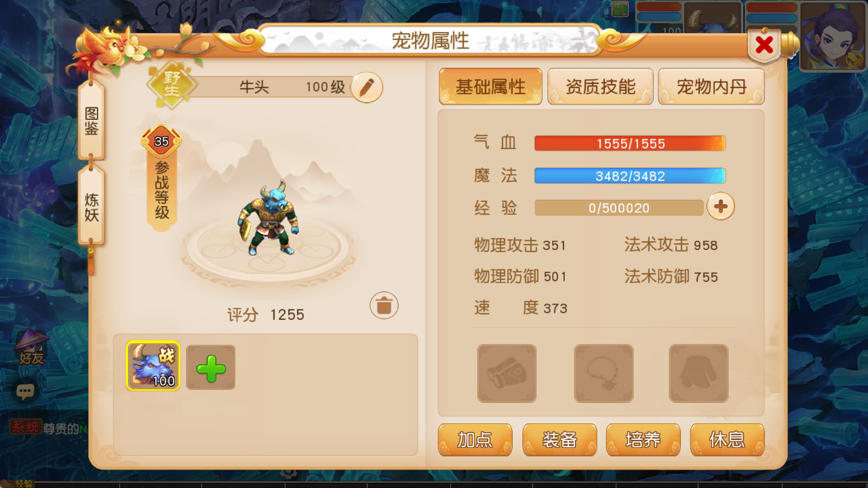Select the level 100 bull pet thumbnail
The height and width of the screenshot is (488, 868).
(153, 365)
